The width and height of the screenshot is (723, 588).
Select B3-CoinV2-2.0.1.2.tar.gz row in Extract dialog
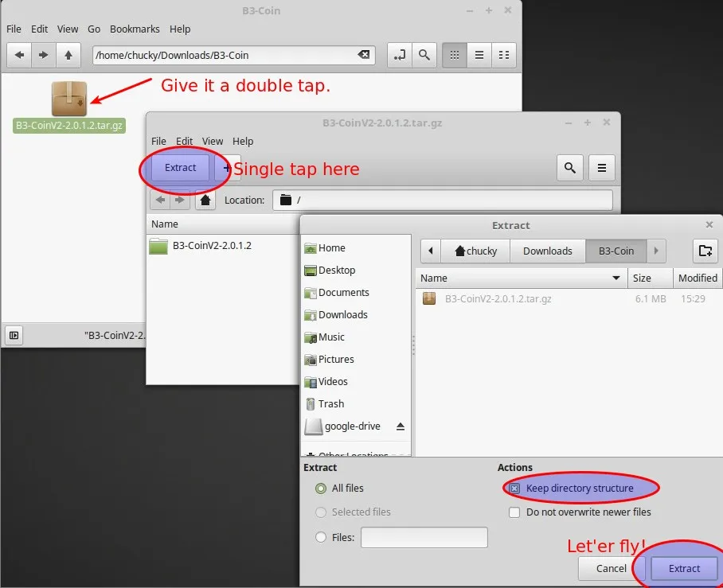click(x=569, y=298)
